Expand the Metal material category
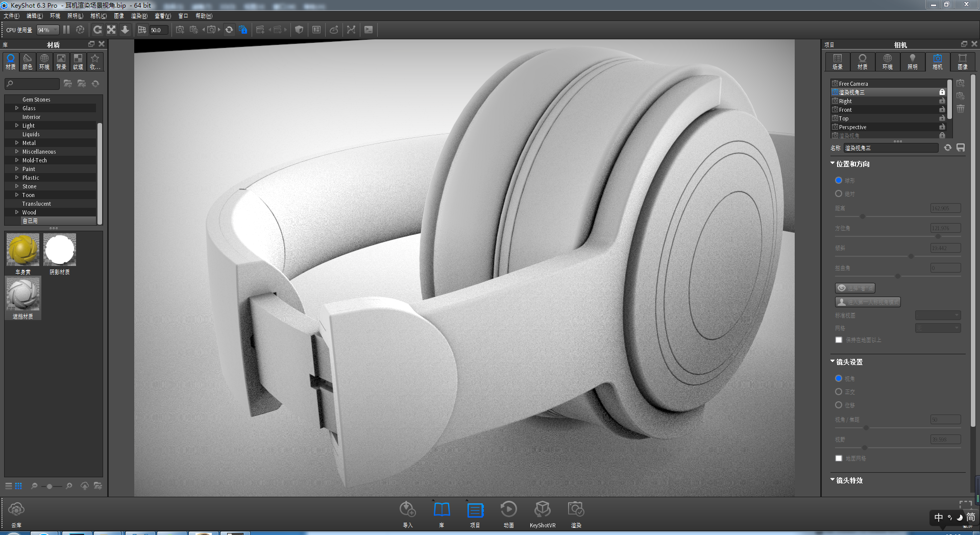980x535 pixels. tap(16, 142)
